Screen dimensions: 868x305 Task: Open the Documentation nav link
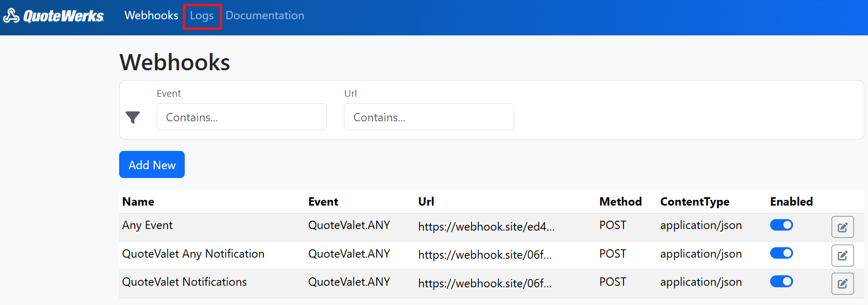[x=264, y=16]
